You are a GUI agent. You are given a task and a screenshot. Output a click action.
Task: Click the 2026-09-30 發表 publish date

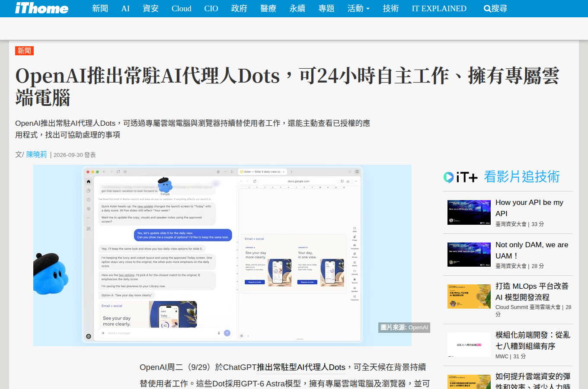(x=74, y=155)
